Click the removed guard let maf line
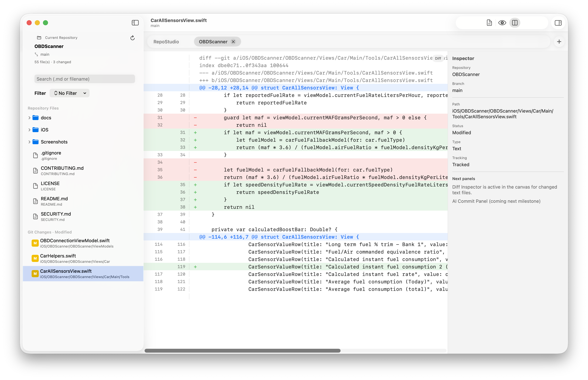Image resolution: width=588 pixels, height=380 pixels. click(295, 118)
